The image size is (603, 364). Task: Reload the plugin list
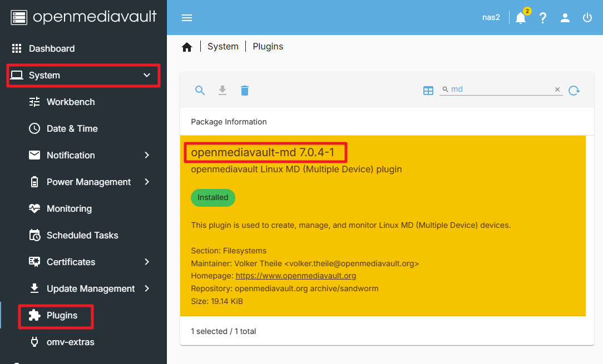point(574,91)
